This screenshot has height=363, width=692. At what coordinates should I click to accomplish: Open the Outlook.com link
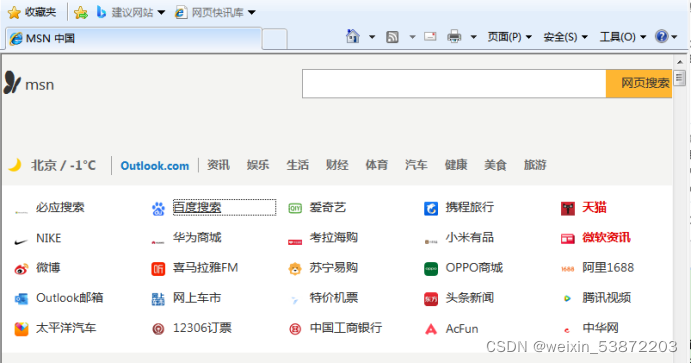(x=155, y=166)
